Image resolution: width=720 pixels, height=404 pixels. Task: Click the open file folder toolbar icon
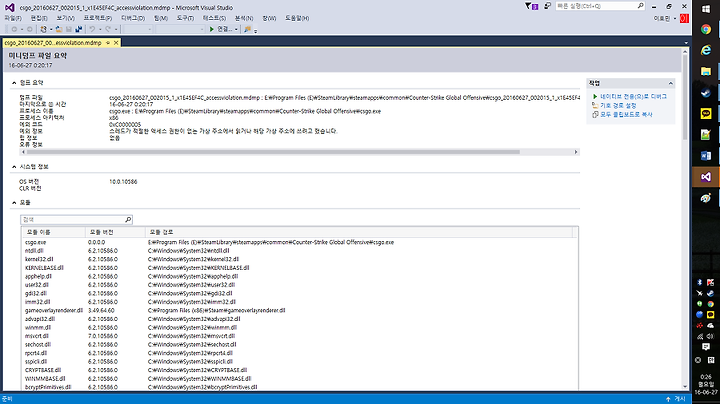point(59,29)
